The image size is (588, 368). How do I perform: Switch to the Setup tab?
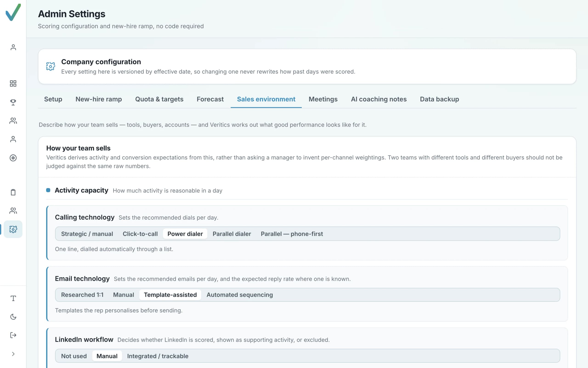click(x=53, y=99)
